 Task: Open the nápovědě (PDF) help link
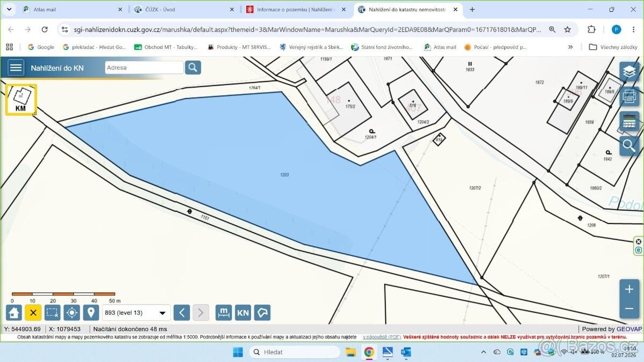[382, 337]
